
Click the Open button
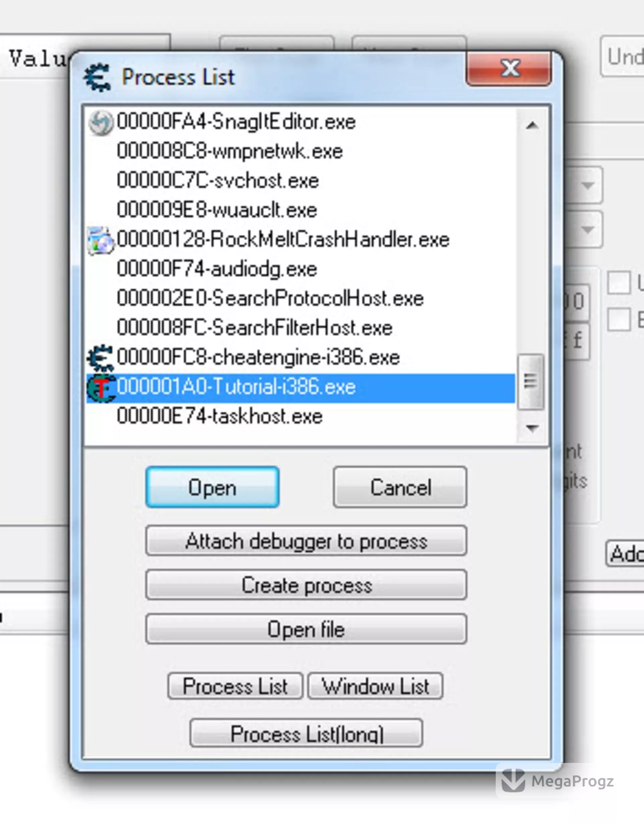212,487
